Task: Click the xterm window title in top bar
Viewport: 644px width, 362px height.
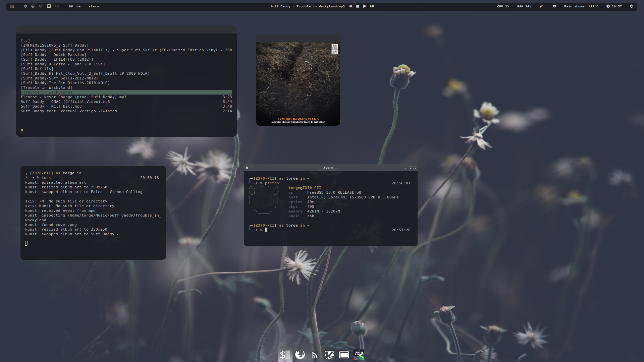Action: pos(94,6)
